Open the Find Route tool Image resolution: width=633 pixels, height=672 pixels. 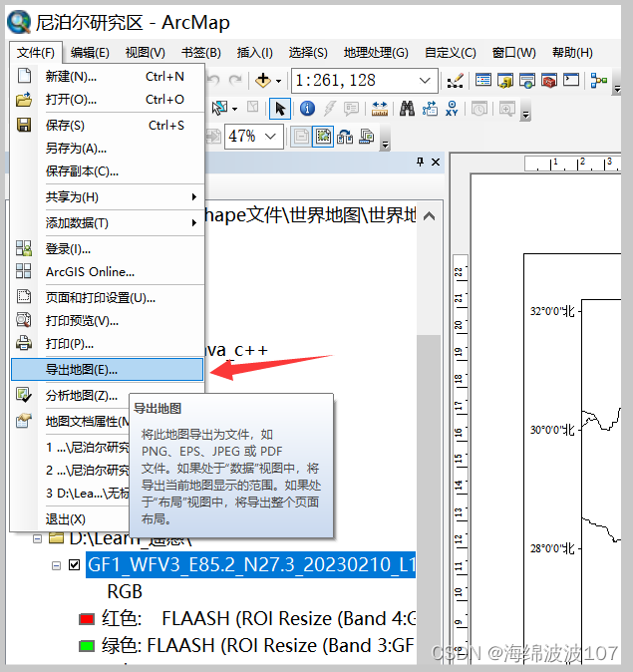(430, 109)
